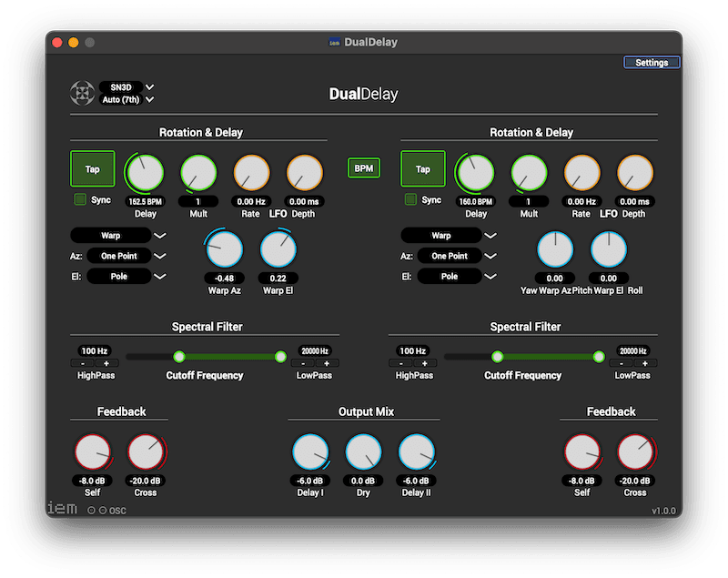Click the left Feedback Self knob
This screenshot has width=728, height=578.
(93, 452)
